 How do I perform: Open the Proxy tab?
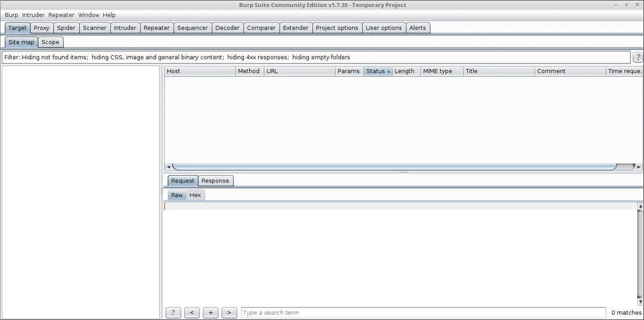[x=42, y=28]
